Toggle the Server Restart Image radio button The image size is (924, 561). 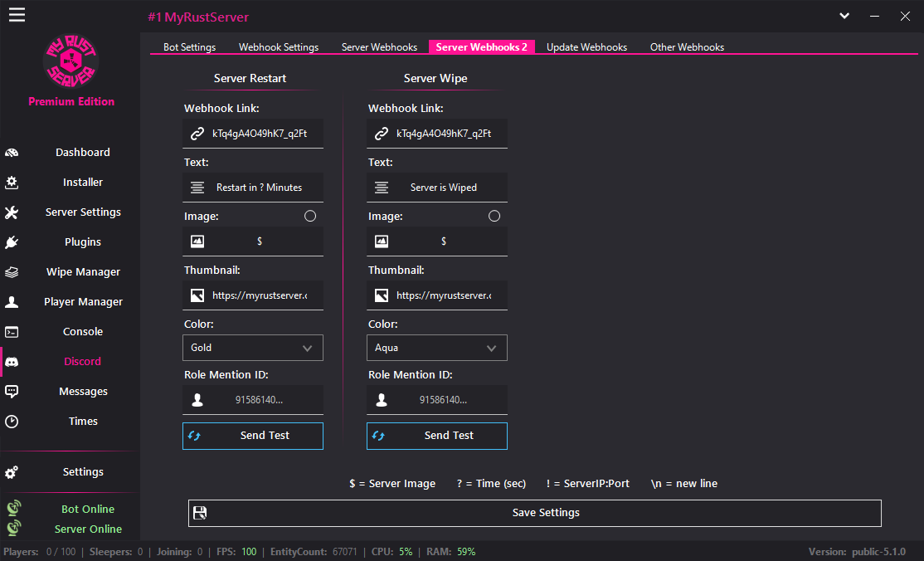coord(310,216)
